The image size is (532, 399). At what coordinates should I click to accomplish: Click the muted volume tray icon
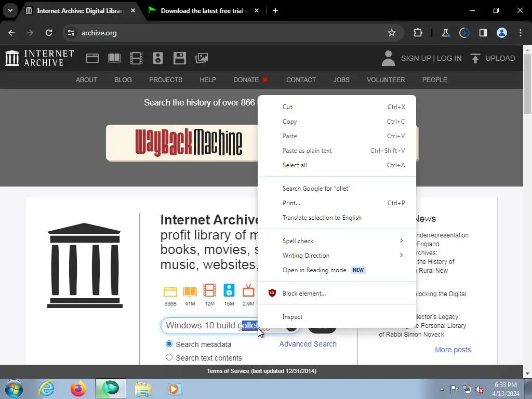coord(480,389)
